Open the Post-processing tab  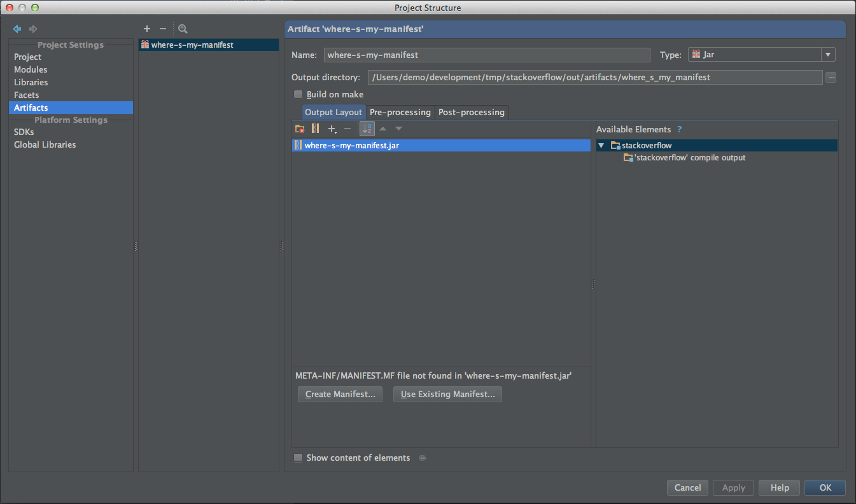click(472, 112)
